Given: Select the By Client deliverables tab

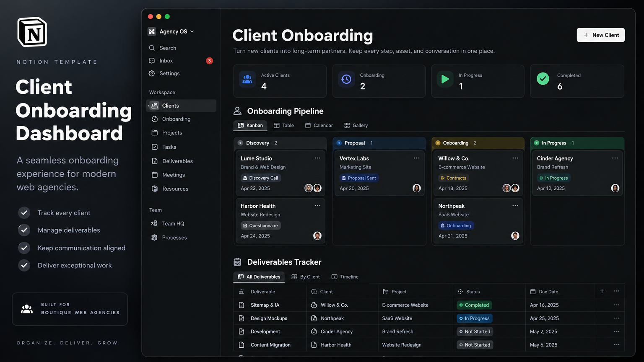Looking at the screenshot, I should click(x=306, y=277).
